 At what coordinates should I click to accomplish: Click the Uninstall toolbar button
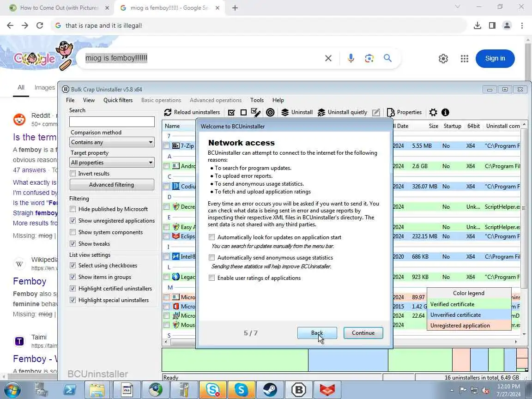(297, 112)
